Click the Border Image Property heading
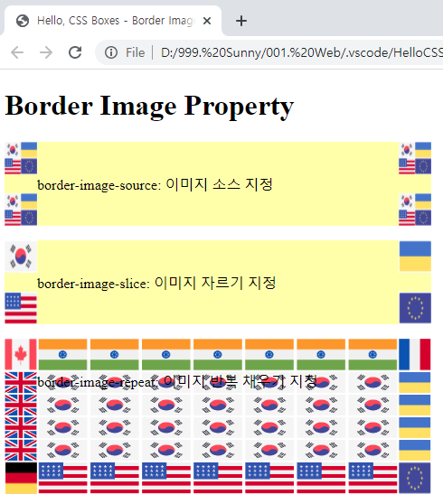443x504 pixels. click(149, 106)
